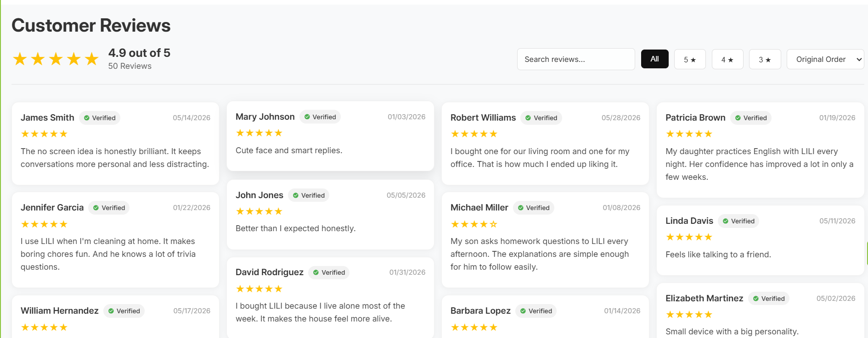
Task: Click the Verified badge beside William Hernandez
Action: click(124, 311)
